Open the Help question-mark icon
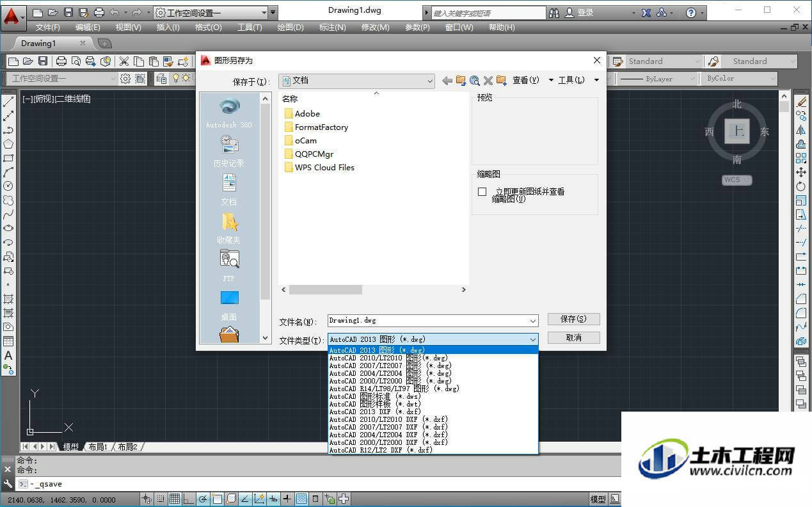This screenshot has width=812, height=507. click(x=691, y=12)
